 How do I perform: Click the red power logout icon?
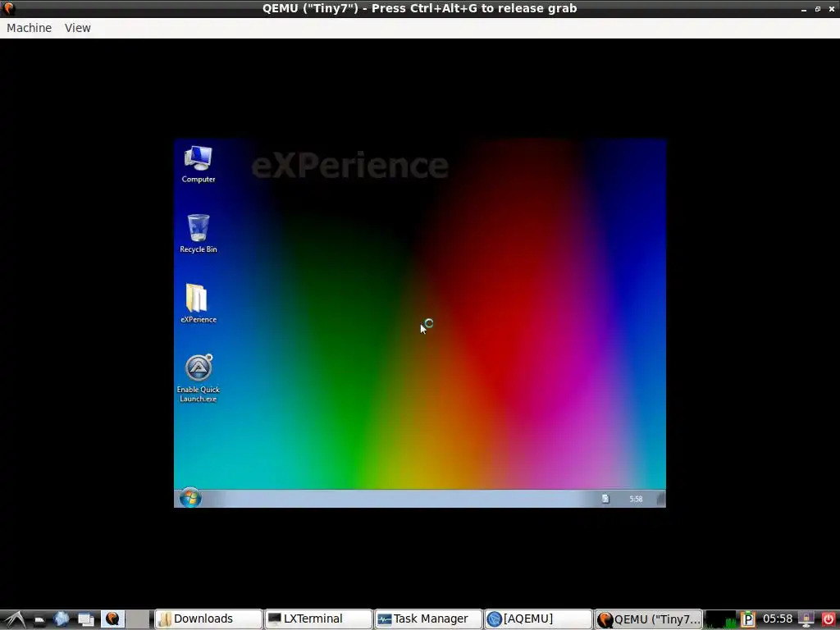829,619
